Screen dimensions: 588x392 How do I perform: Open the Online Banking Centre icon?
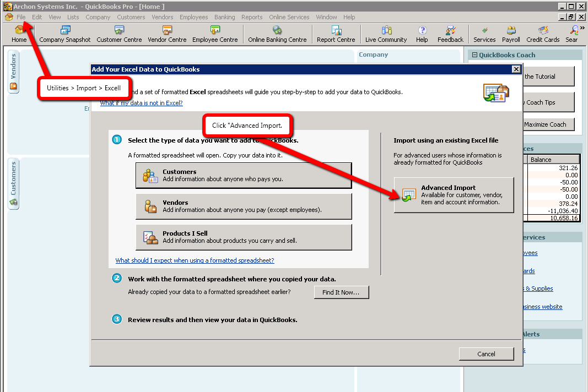pos(277,34)
